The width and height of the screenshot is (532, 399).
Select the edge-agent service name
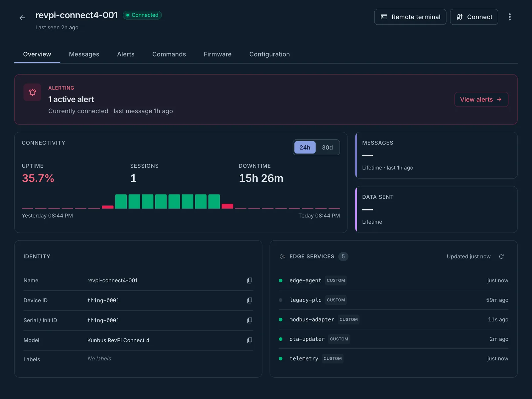tap(305, 281)
